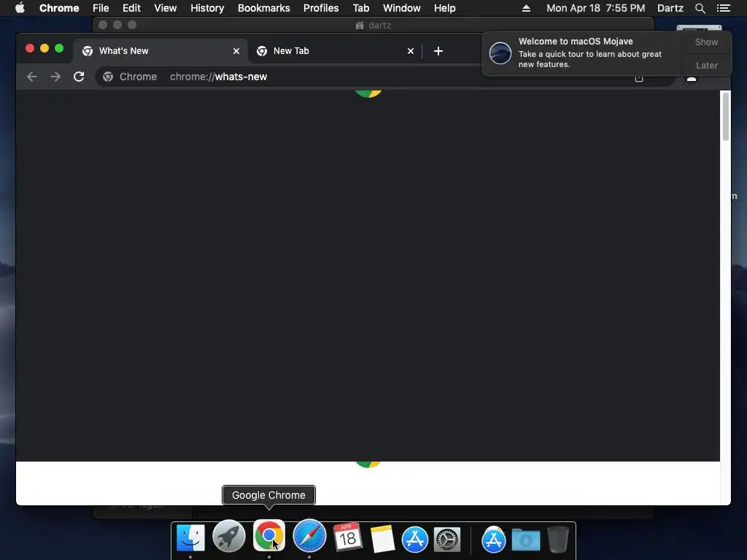The width and height of the screenshot is (747, 560).
Task: Open the first App Store icon in Dock
Action: coord(415,539)
